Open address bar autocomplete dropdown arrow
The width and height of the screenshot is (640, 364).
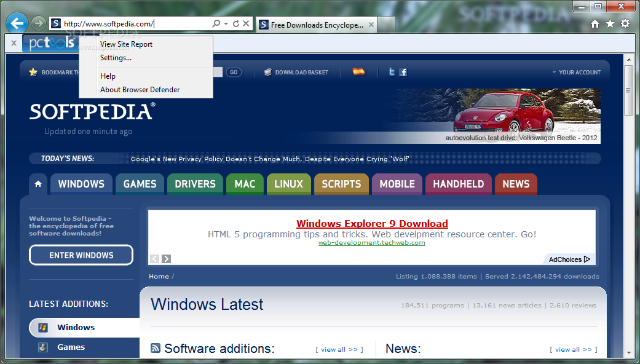[226, 23]
